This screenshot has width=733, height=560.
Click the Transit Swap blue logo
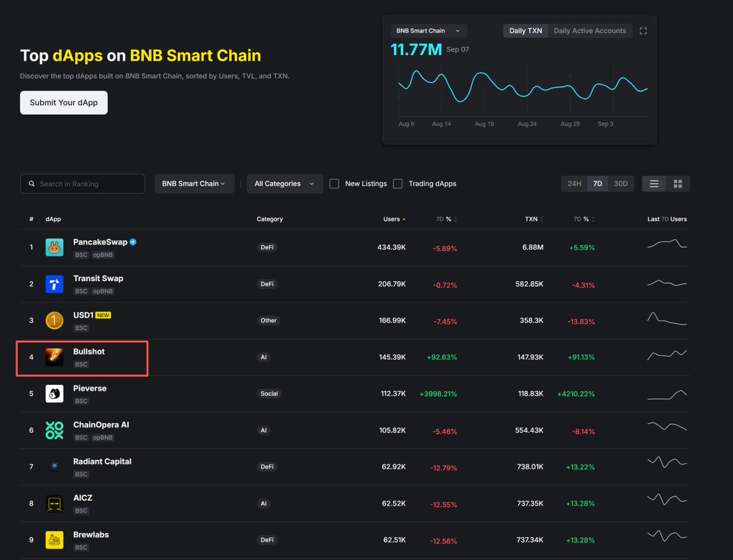click(x=54, y=284)
